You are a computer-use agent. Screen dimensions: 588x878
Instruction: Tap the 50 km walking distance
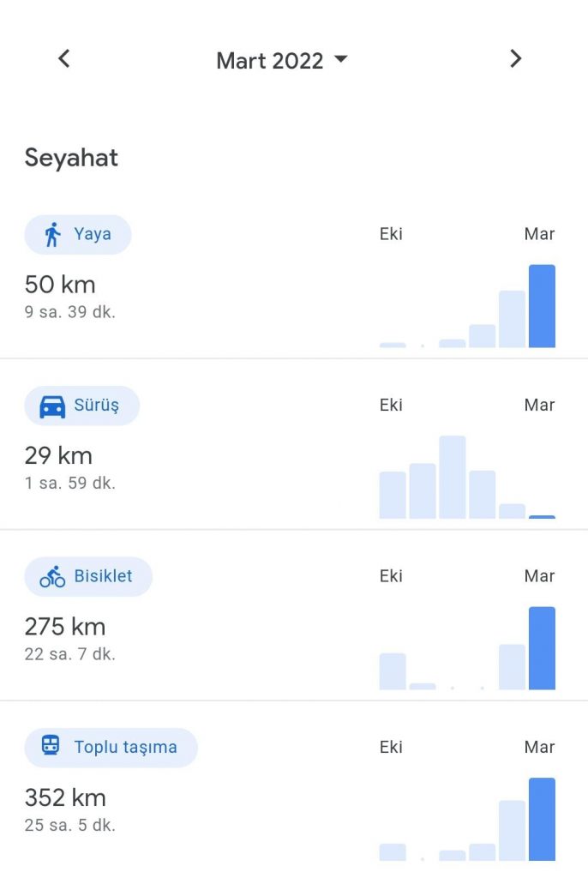click(x=60, y=285)
